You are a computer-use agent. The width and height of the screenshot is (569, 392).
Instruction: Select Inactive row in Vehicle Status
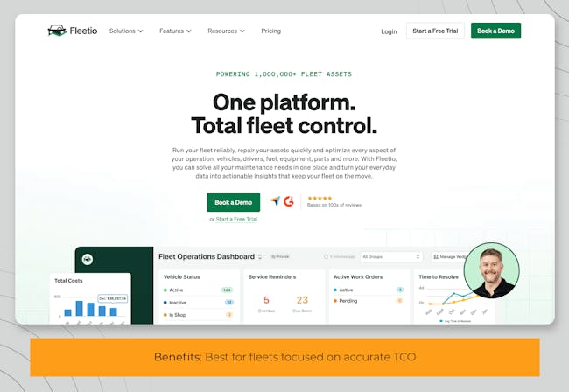click(199, 303)
